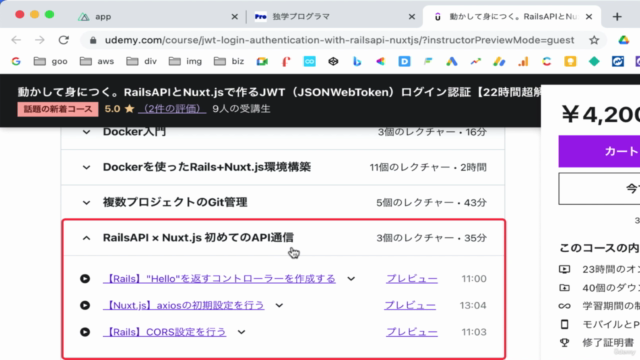Viewport: 640px width, 360px height.
Task: Open the 【Rails】"Hello"を返すコントローラー lecture link
Action: tap(220, 279)
